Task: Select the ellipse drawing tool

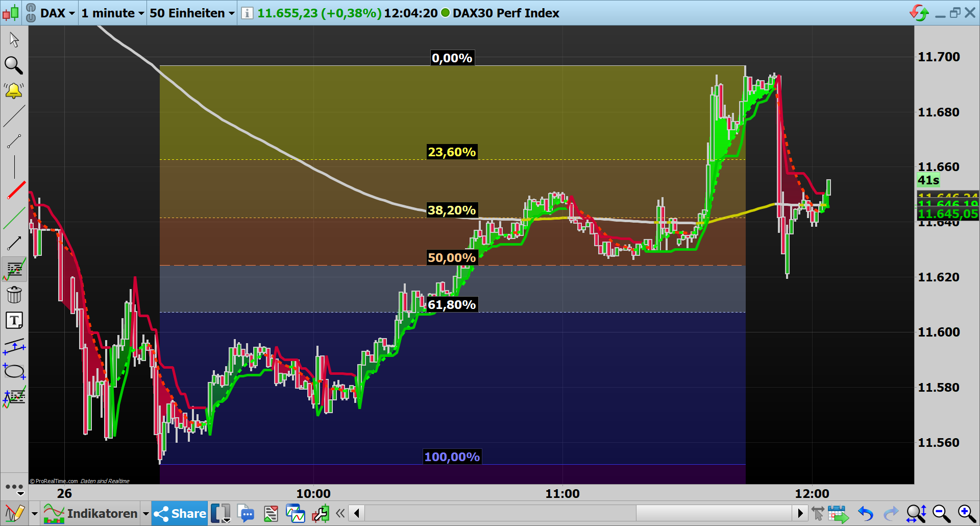Action: tap(14, 371)
